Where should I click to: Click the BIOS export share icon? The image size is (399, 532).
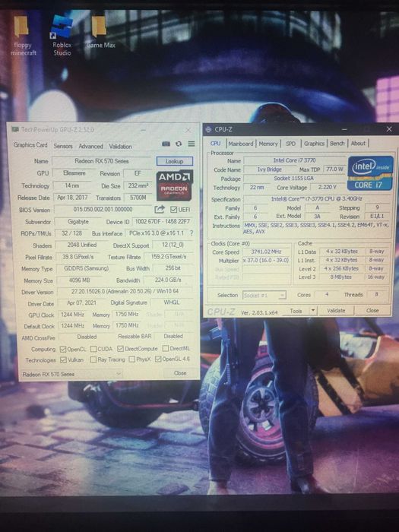(160, 209)
